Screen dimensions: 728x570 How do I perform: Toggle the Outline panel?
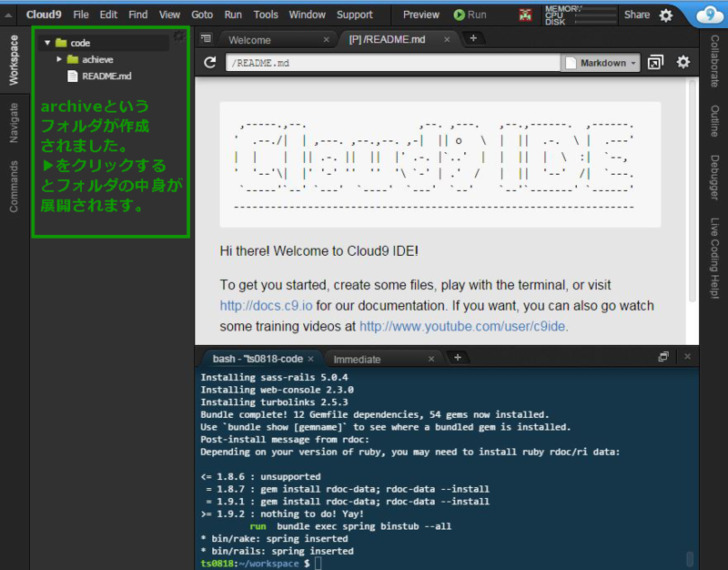tap(714, 121)
